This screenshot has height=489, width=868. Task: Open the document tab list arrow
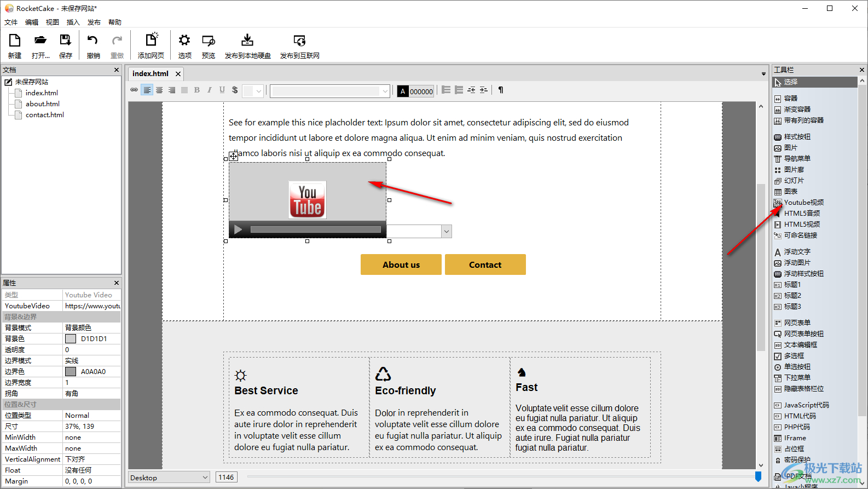coord(763,73)
